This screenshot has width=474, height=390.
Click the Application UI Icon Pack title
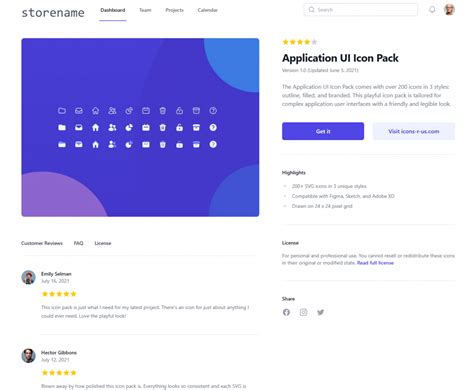tap(340, 58)
